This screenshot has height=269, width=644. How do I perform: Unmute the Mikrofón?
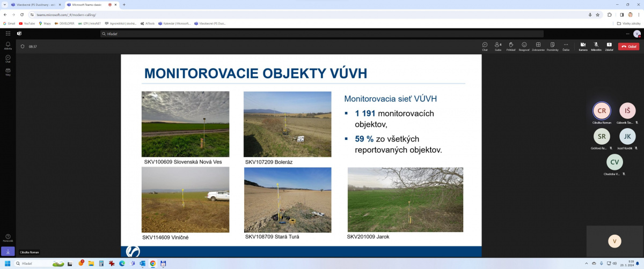(x=596, y=46)
